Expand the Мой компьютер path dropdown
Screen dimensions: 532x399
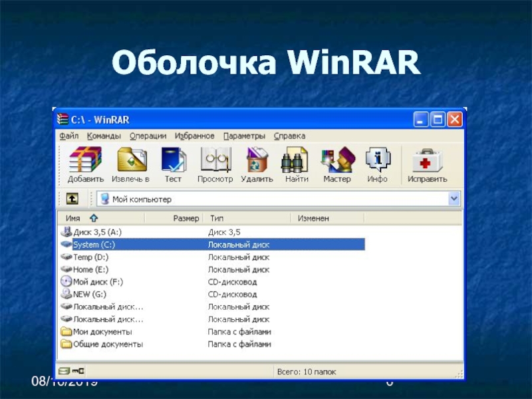point(454,199)
